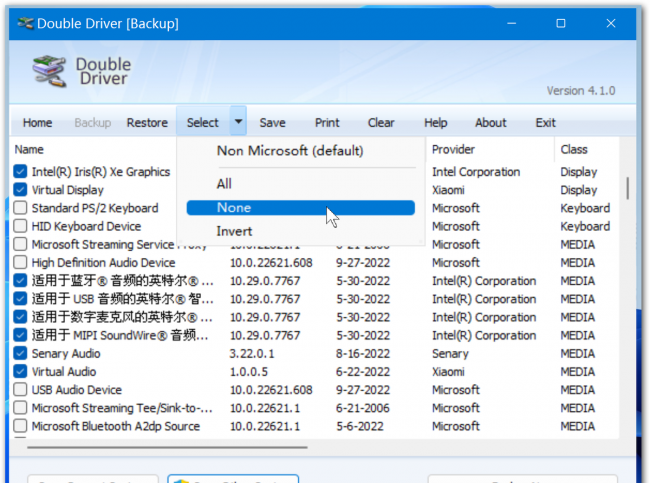Click Clear in the toolbar
This screenshot has height=483, width=650.
point(381,123)
